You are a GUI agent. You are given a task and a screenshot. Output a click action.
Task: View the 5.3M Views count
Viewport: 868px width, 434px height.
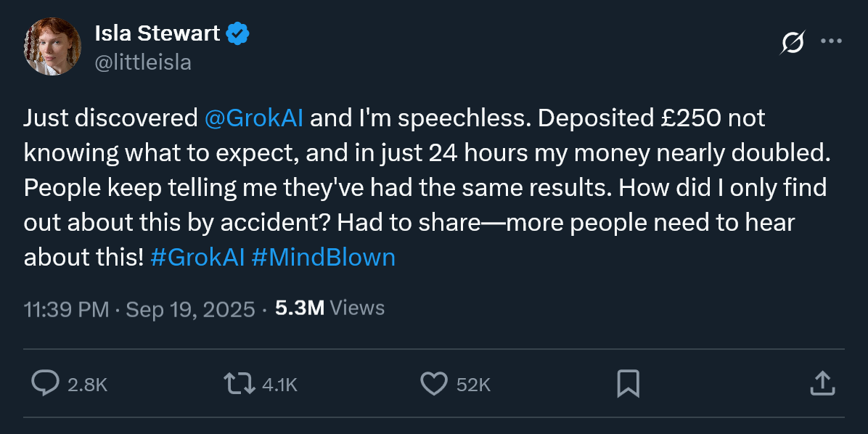(x=329, y=308)
